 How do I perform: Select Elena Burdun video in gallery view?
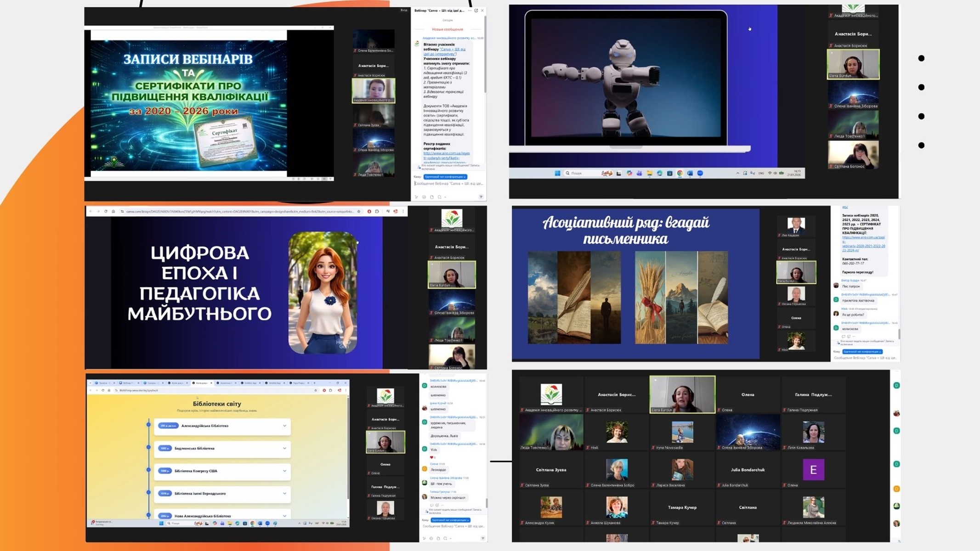(682, 394)
